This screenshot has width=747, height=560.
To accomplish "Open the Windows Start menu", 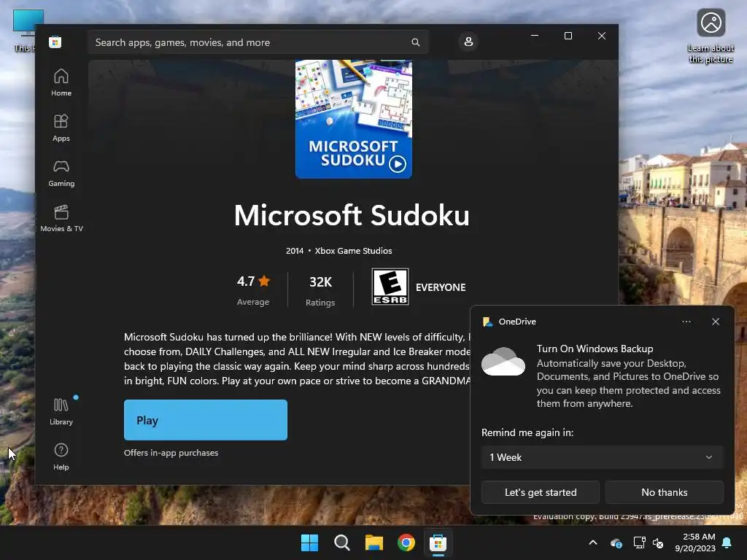I will [309, 542].
